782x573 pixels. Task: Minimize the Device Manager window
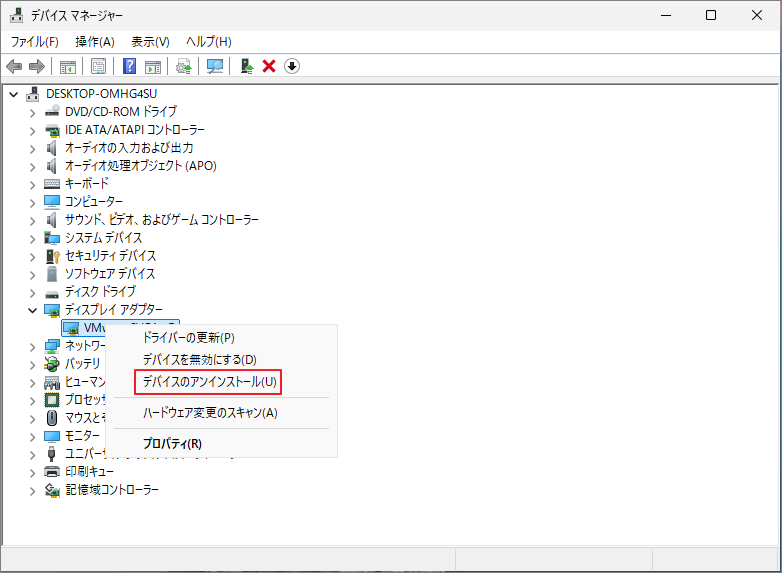coord(666,15)
